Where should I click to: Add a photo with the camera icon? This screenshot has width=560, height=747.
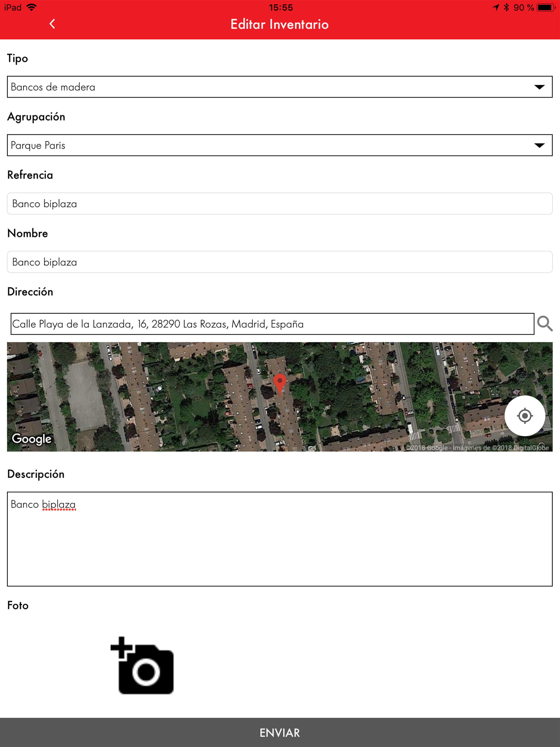[142, 666]
